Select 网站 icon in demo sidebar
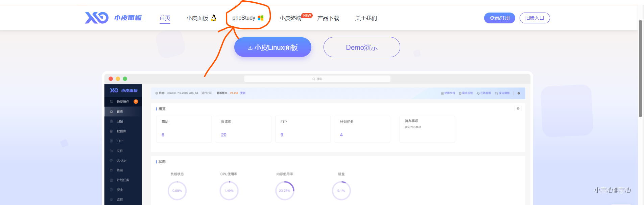The height and width of the screenshot is (205, 644). click(111, 121)
